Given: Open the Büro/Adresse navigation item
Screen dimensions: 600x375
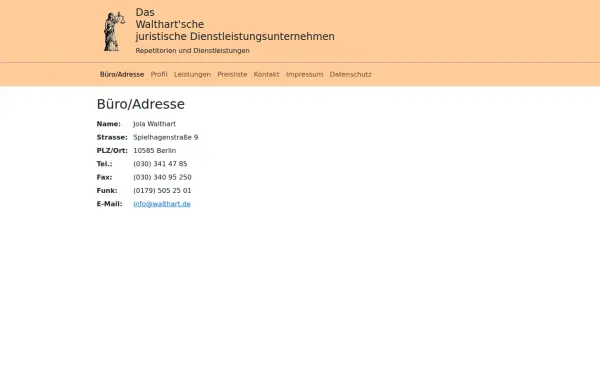Looking at the screenshot, I should pos(122,74).
